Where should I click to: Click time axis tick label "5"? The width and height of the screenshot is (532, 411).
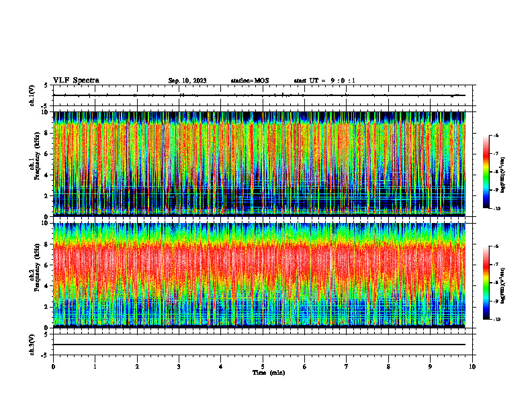click(x=263, y=367)
